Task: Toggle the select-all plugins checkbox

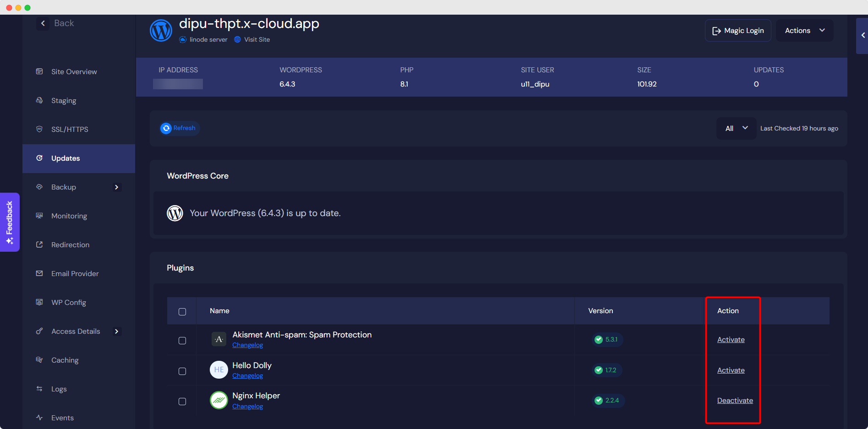Action: tap(182, 312)
